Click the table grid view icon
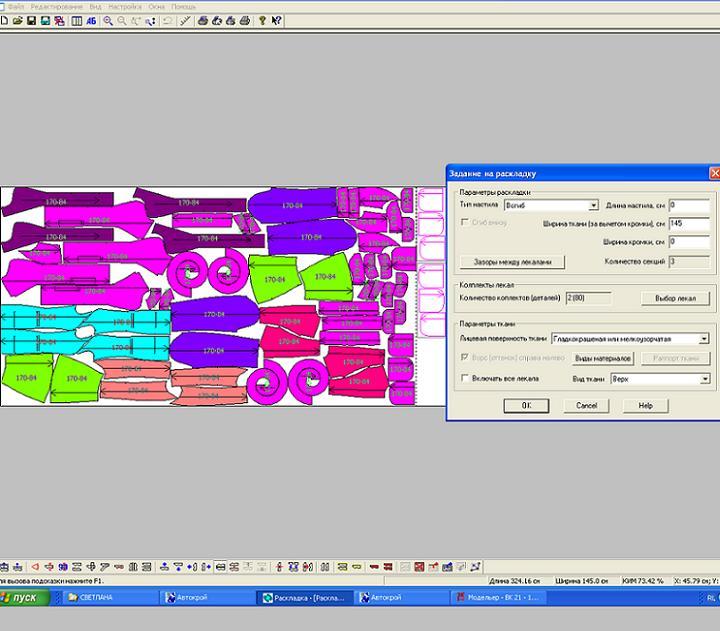The height and width of the screenshot is (631, 720). tap(76, 20)
